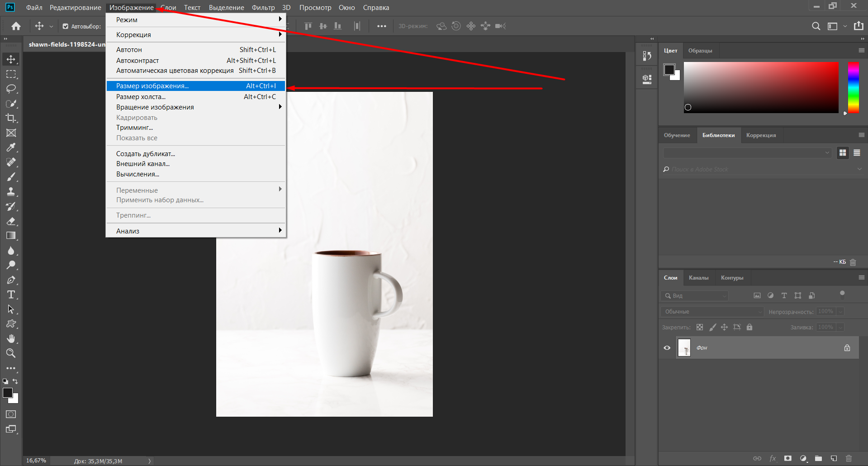Click the Adobe Stock search field
The image size is (868, 466).
763,169
